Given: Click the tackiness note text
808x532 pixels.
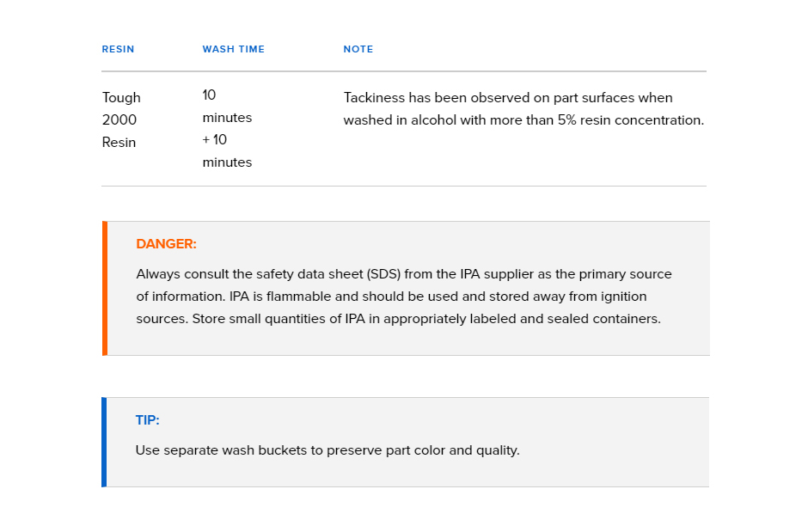Looking at the screenshot, I should click(x=523, y=108).
